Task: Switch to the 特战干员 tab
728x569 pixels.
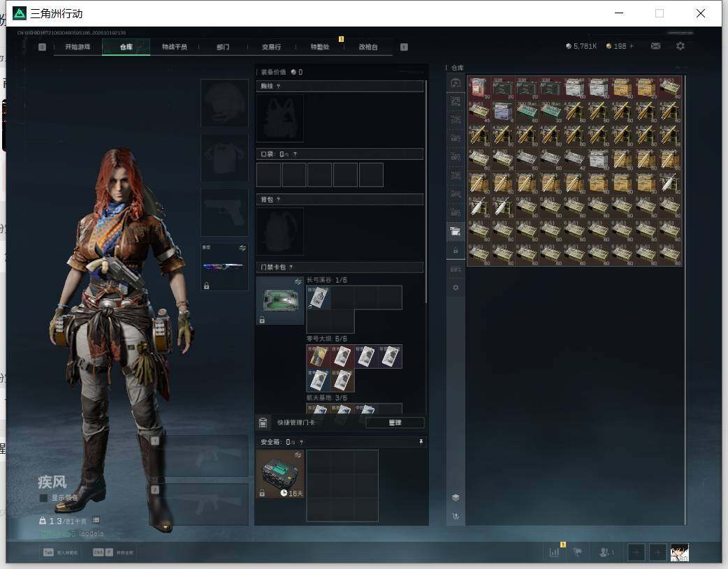Action: (175, 47)
